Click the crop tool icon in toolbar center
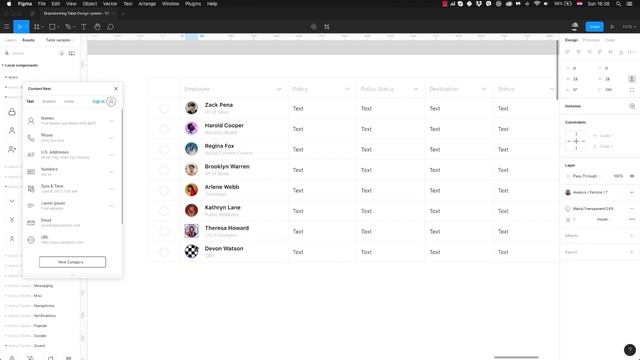 (x=327, y=27)
